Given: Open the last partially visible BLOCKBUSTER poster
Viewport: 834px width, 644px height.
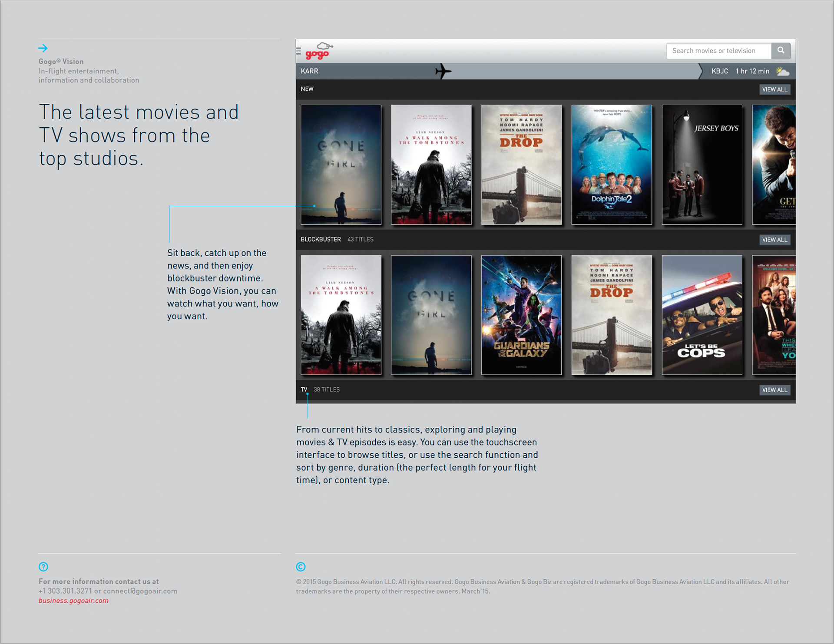Looking at the screenshot, I should click(774, 315).
